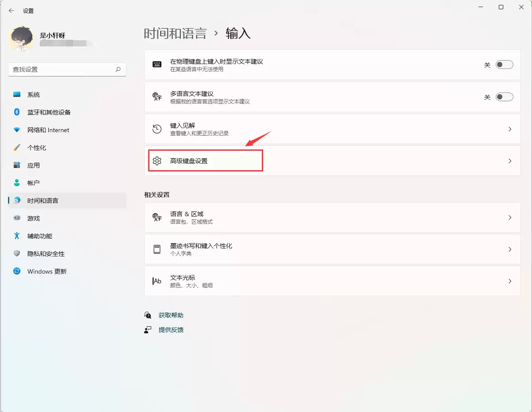Turn on 多语言文本建议
Screen dimensions: 532x412
click(504, 96)
